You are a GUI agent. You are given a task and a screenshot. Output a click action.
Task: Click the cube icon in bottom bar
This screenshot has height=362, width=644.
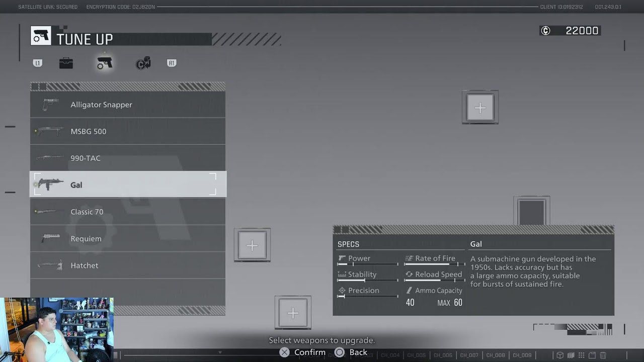click(x=560, y=355)
